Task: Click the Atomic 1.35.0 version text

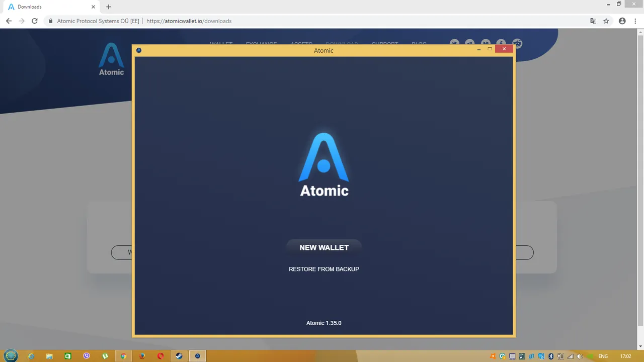Action: coord(324,323)
